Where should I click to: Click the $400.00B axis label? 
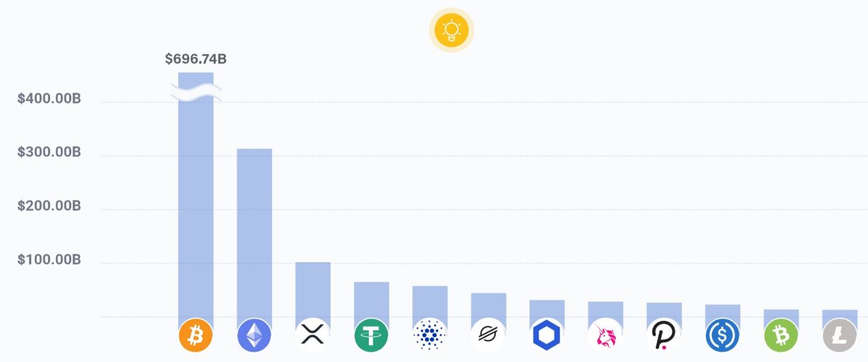(x=49, y=99)
